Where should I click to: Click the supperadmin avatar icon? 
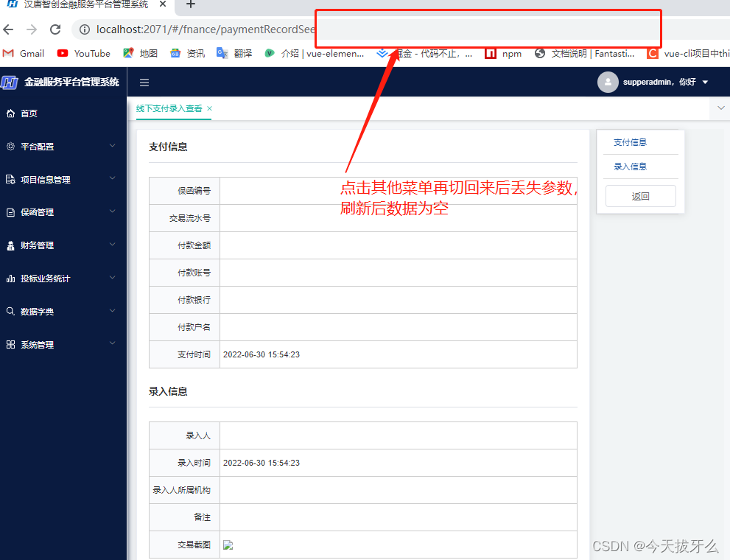[x=608, y=82]
